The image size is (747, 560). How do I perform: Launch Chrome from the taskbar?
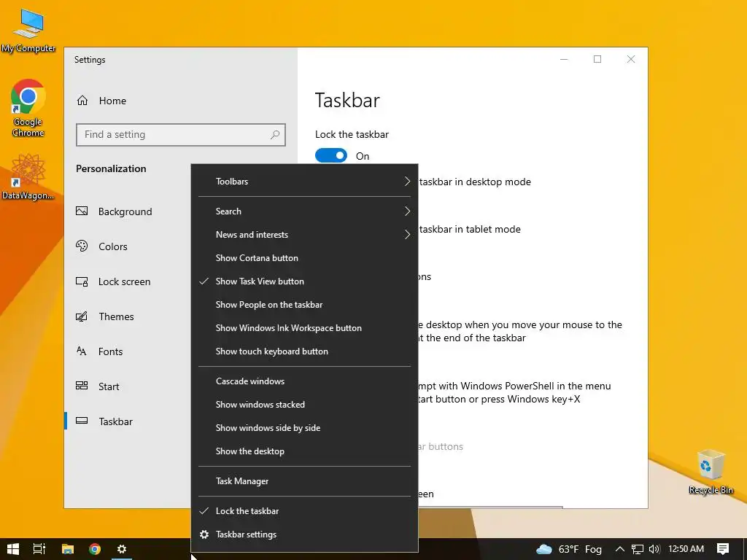(x=95, y=549)
